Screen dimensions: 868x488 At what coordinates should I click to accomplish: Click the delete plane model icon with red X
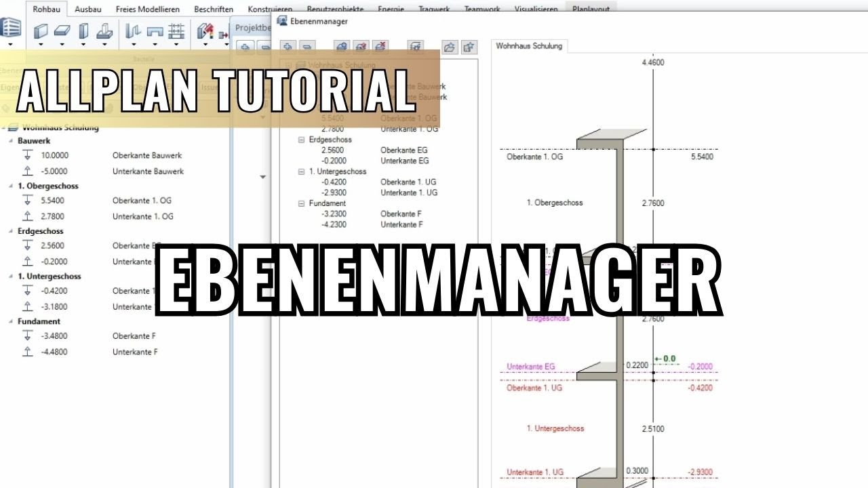click(x=380, y=47)
